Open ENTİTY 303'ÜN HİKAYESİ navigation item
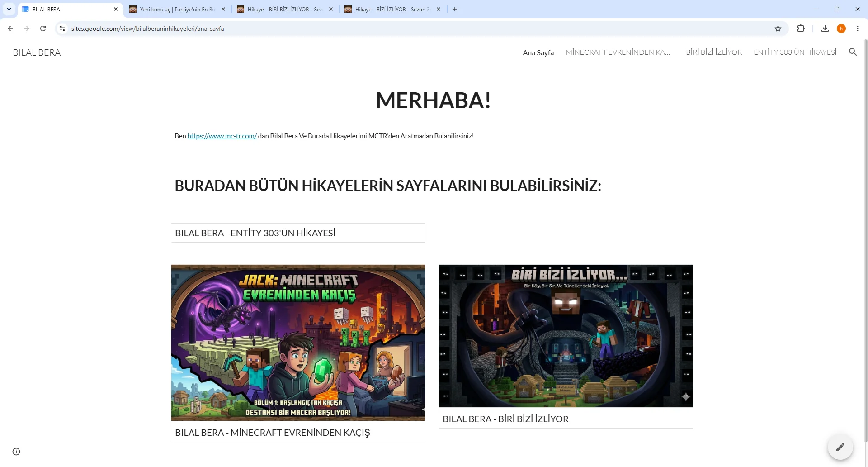868x467 pixels. [x=795, y=52]
